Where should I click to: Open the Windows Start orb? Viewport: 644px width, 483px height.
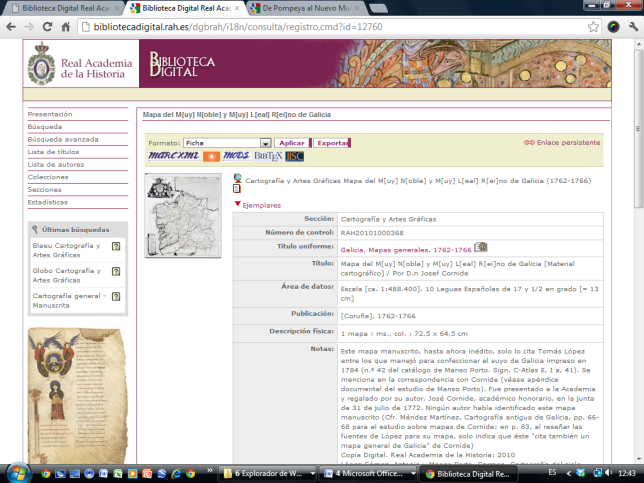[x=17, y=473]
